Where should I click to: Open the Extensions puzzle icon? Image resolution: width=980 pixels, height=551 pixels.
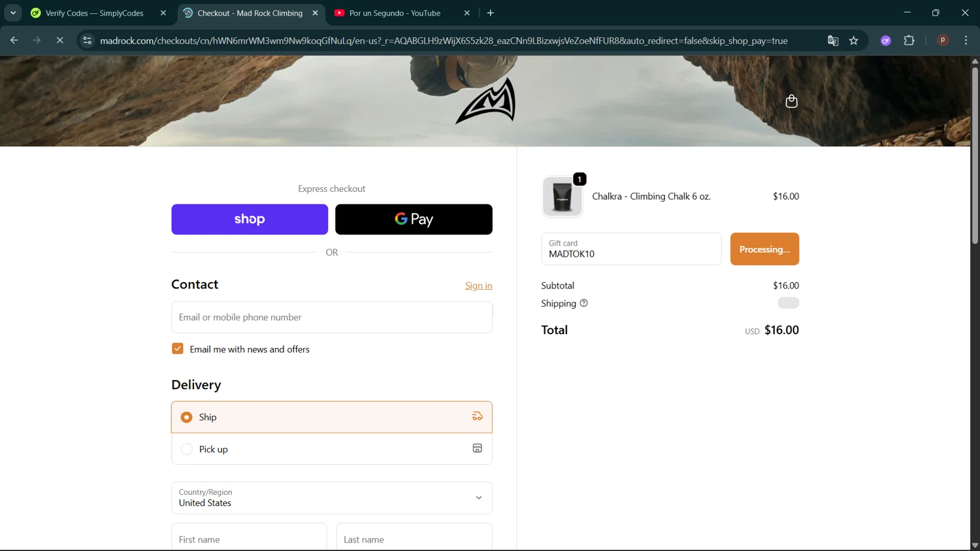[909, 40]
